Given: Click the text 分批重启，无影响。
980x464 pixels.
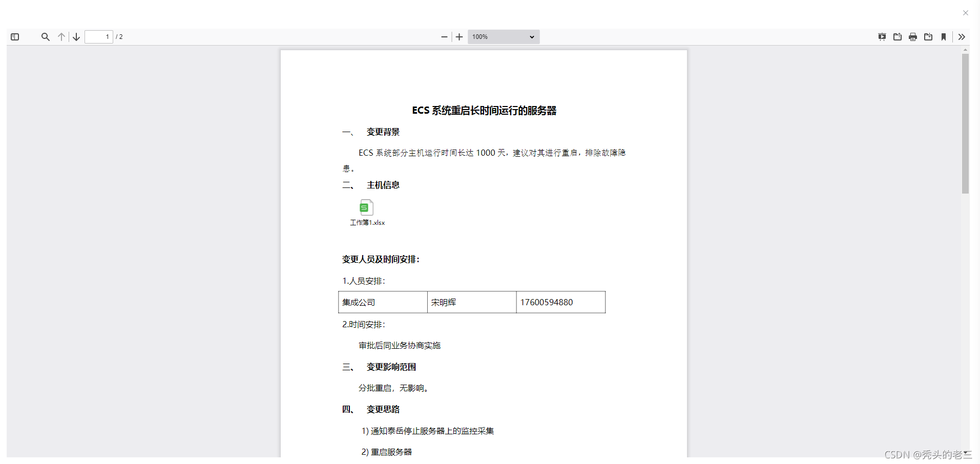Looking at the screenshot, I should pyautogui.click(x=394, y=388).
